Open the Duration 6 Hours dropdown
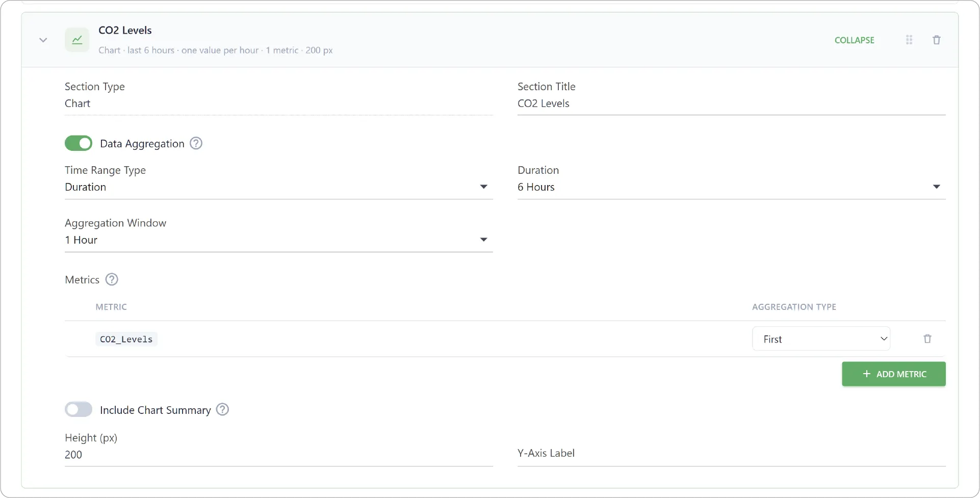This screenshot has height=498, width=980. 732,187
